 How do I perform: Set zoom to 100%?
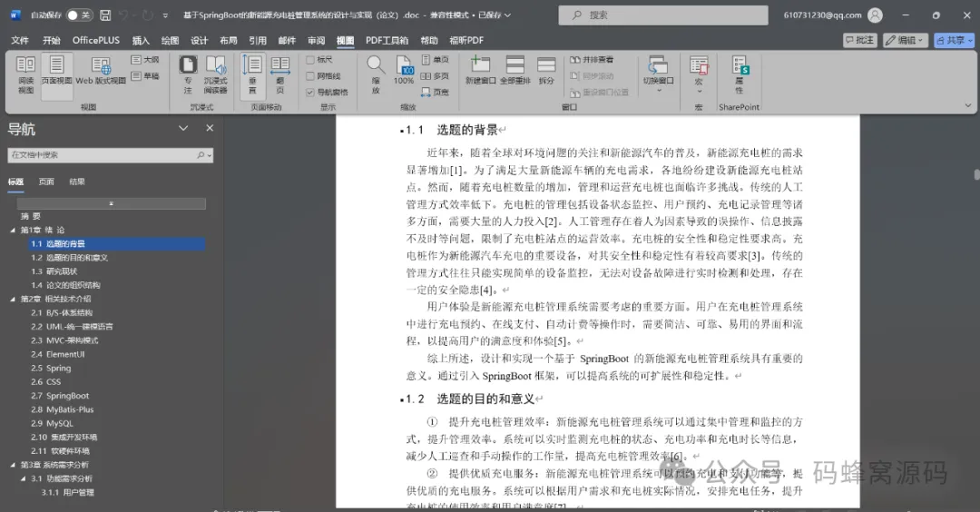pos(404,71)
